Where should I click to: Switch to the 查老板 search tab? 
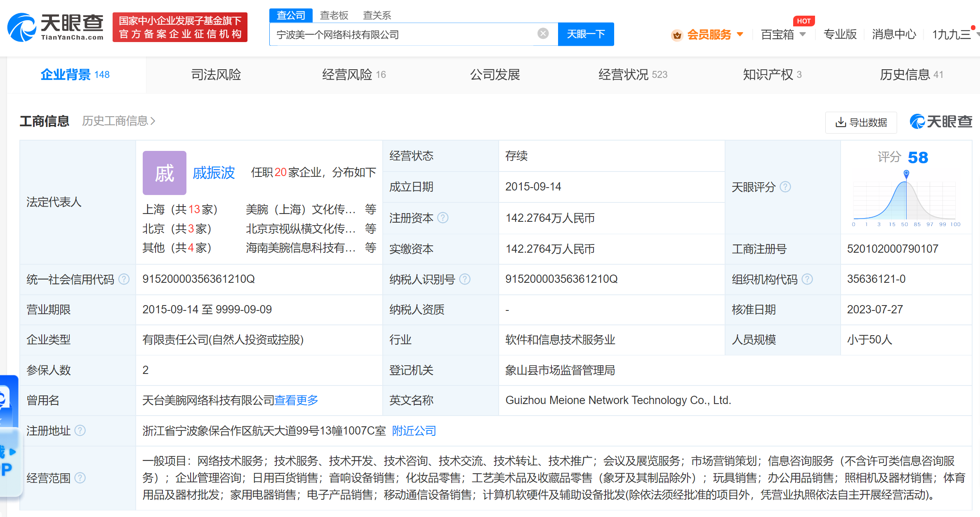click(x=334, y=15)
